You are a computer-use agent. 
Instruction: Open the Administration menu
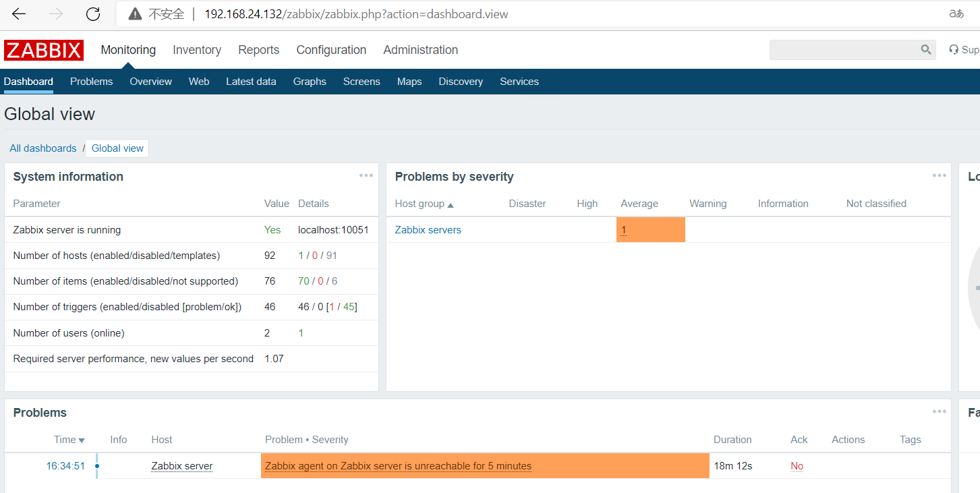coord(420,50)
